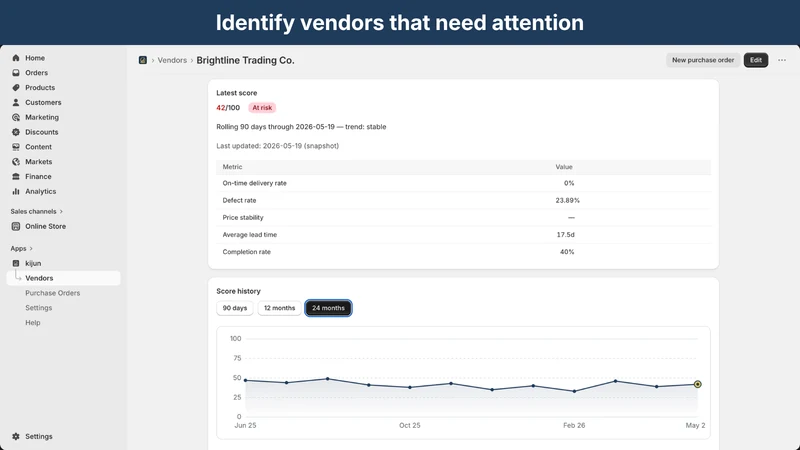Screen dimensions: 800x450
Task: Open the more actions ellipsis menu
Action: point(782,60)
